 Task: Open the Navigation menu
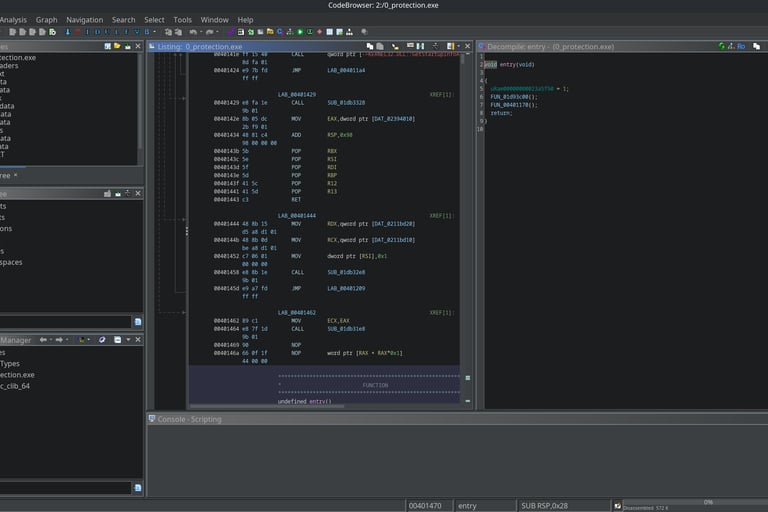84,19
